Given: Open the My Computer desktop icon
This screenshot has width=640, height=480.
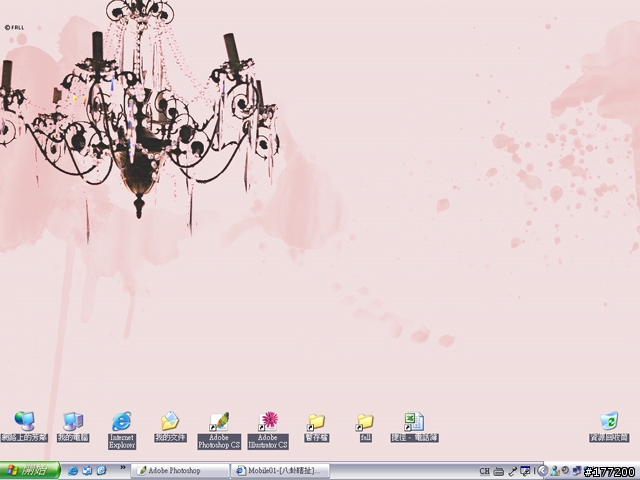Looking at the screenshot, I should point(73,421).
